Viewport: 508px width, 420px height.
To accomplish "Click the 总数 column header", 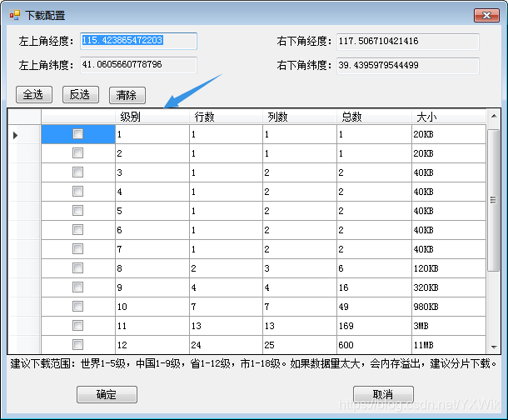I will click(374, 117).
